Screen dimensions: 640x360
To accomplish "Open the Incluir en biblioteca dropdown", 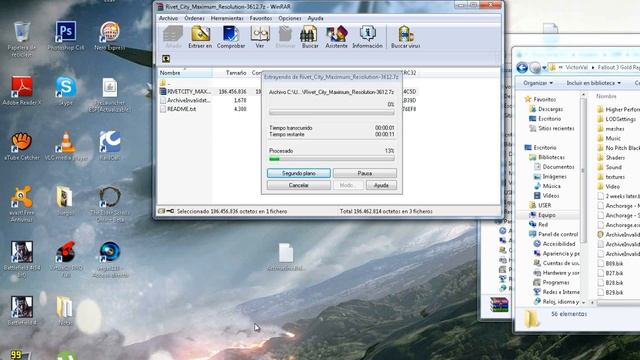I will 593,83.
